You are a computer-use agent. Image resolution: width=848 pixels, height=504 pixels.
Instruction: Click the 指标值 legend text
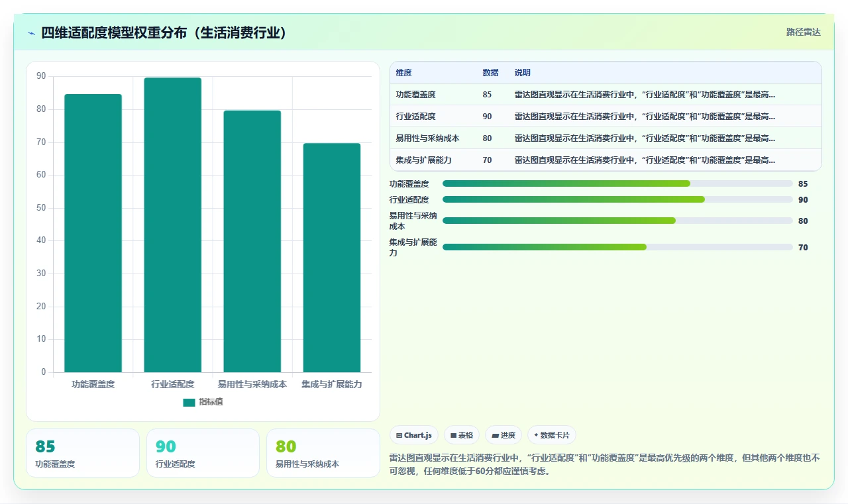pos(211,402)
